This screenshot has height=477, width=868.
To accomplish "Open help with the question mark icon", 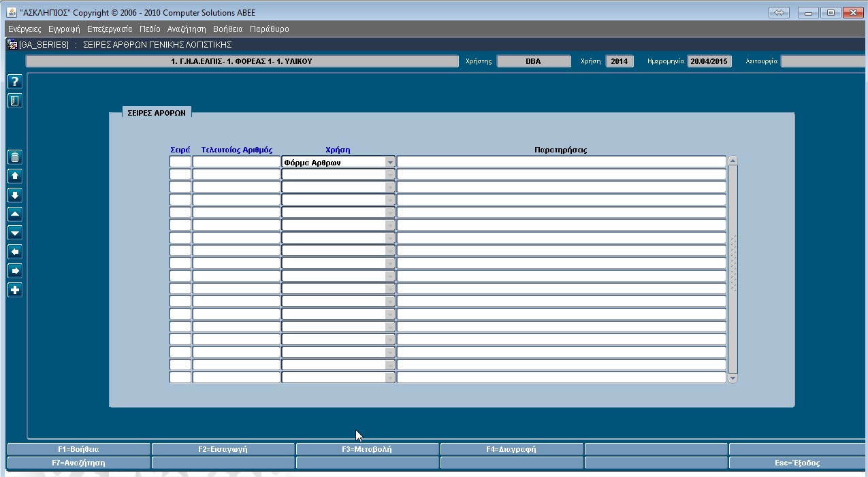I will click(x=15, y=82).
